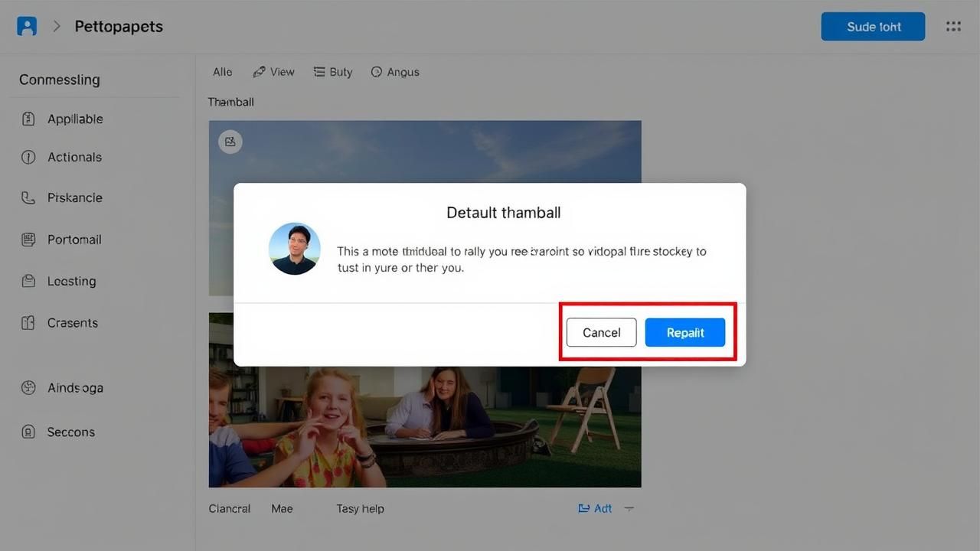Open the three-dot grid menu icon

pyautogui.click(x=953, y=26)
